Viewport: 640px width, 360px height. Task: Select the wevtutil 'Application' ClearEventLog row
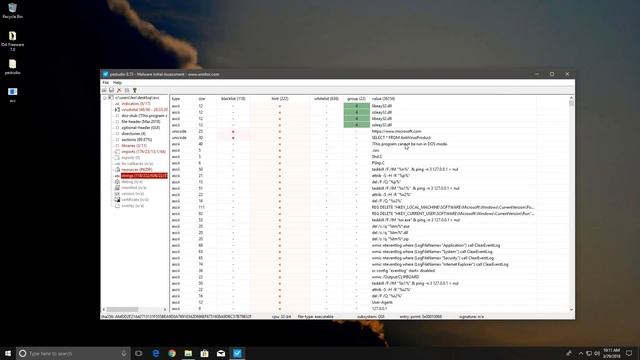click(369, 245)
